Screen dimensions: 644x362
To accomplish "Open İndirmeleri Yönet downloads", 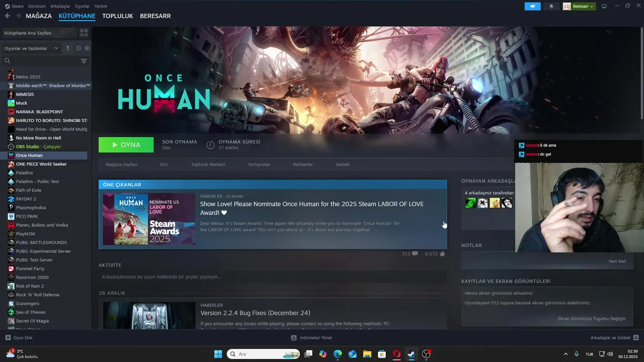I will pos(311,338).
